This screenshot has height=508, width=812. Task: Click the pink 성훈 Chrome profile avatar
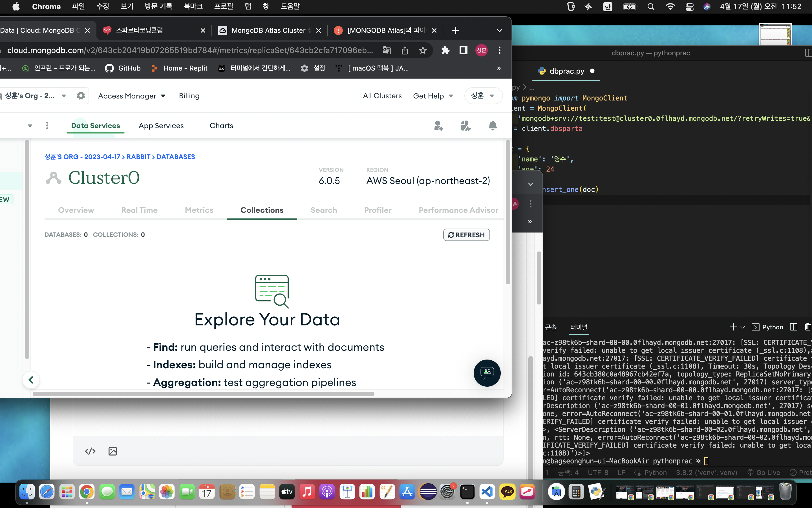[482, 51]
